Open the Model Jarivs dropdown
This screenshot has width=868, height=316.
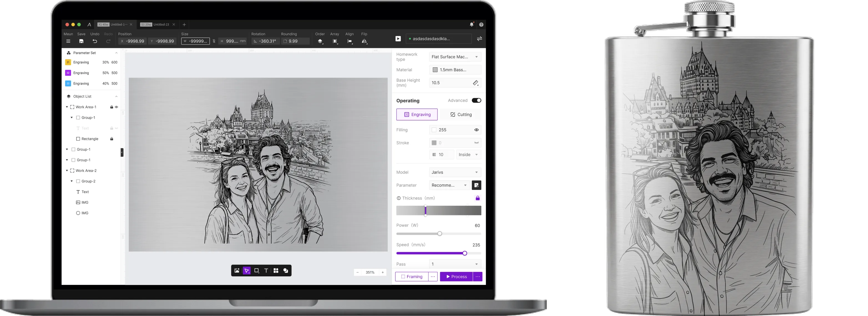455,172
